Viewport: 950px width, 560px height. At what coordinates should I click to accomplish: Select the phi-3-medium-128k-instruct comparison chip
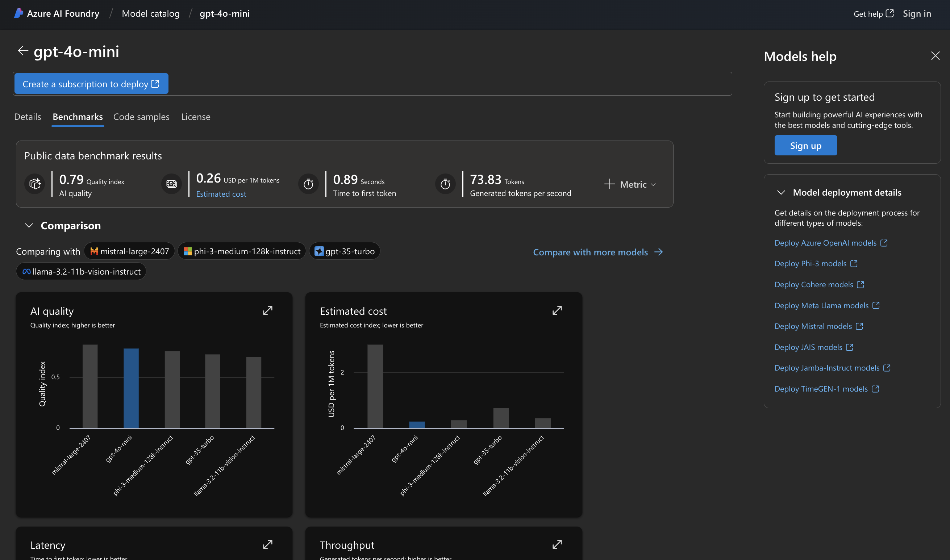point(242,251)
